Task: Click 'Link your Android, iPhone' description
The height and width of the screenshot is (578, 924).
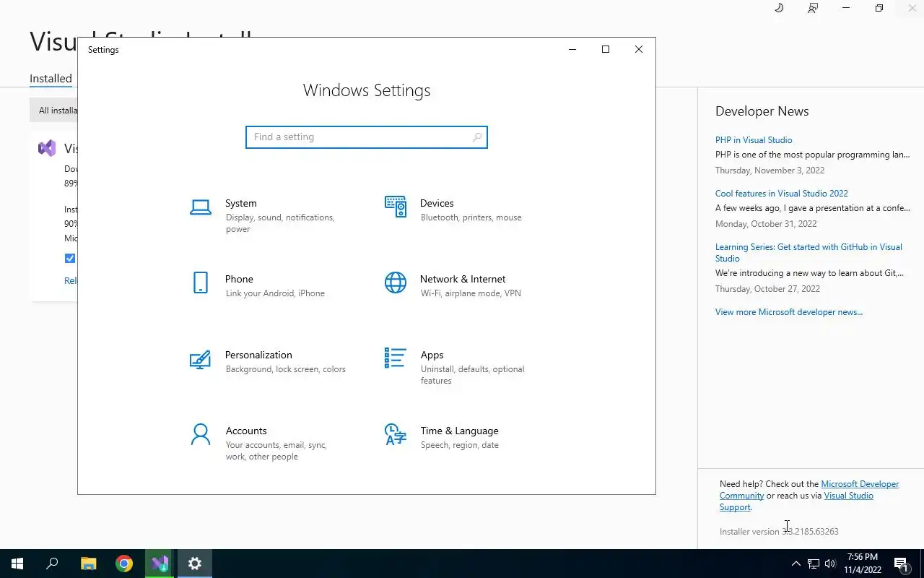Action: 275,293
